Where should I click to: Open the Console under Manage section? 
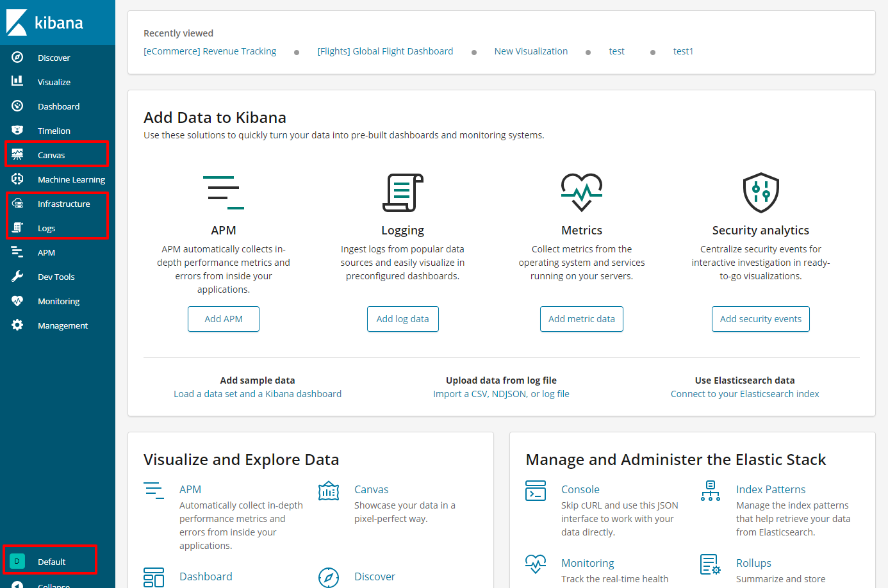point(580,489)
